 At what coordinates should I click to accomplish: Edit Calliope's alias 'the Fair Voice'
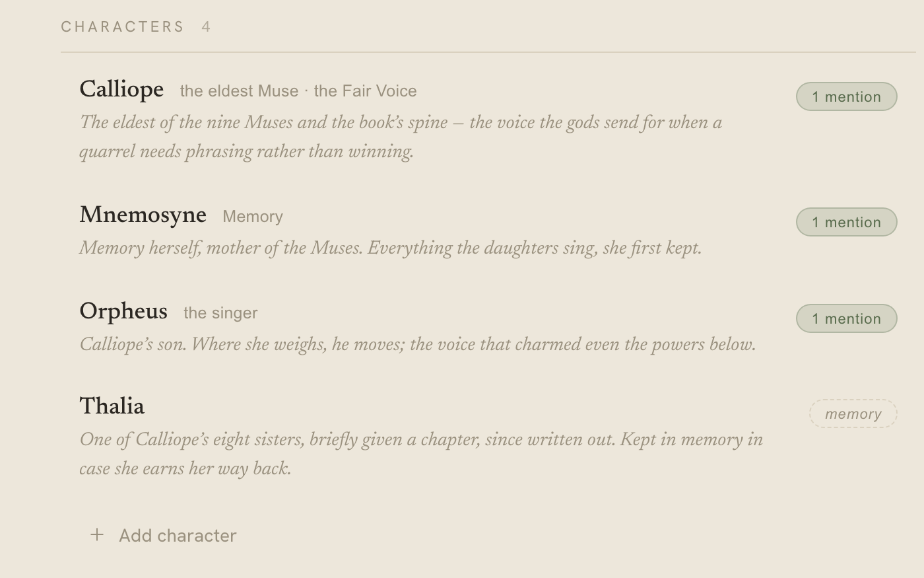(x=365, y=91)
